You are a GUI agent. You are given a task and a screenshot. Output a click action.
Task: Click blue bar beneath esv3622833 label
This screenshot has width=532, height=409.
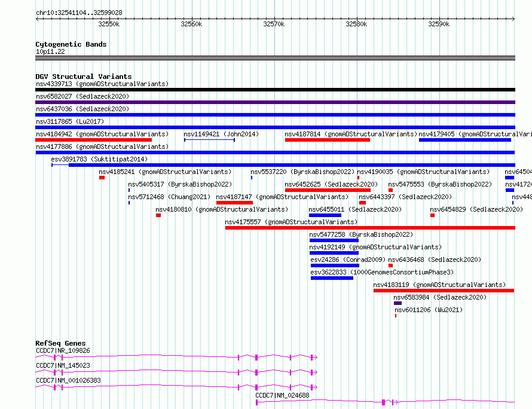[x=332, y=278]
